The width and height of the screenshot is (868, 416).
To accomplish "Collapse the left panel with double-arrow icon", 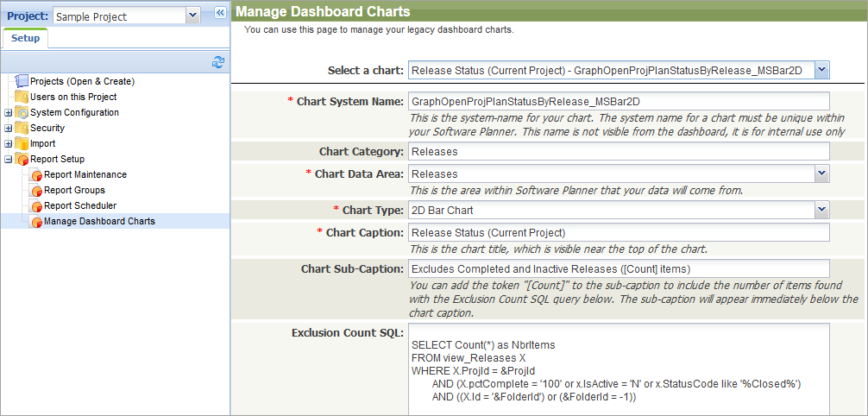I will click(219, 13).
